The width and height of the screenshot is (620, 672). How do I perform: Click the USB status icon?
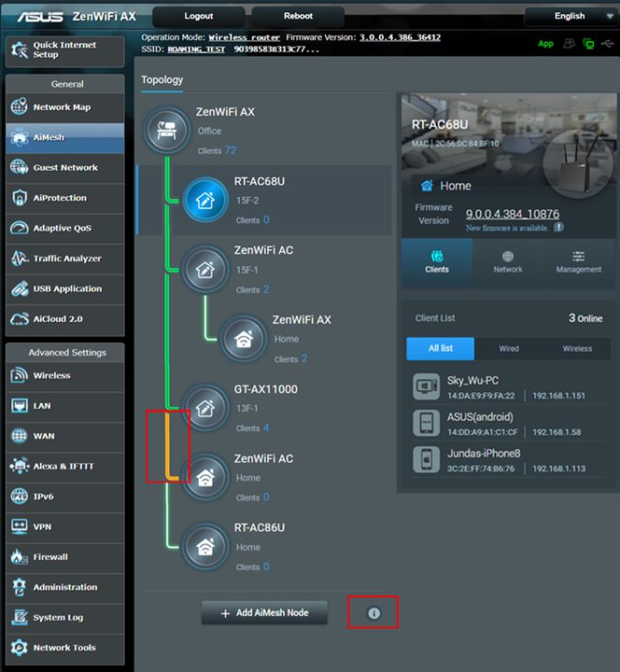pyautogui.click(x=607, y=43)
